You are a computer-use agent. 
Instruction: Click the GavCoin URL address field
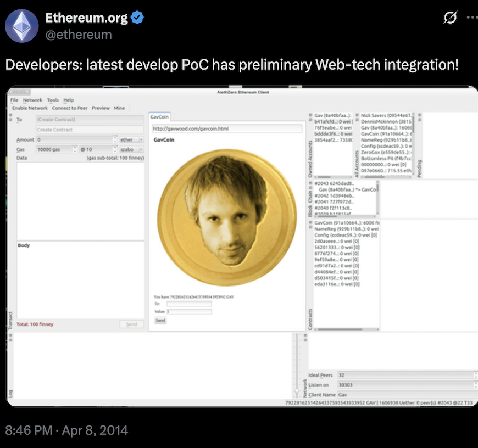pos(228,128)
